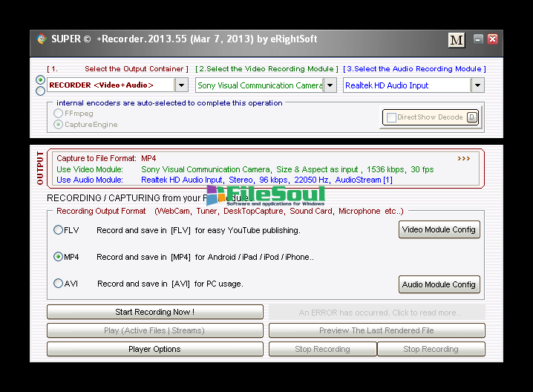Image resolution: width=533 pixels, height=392 pixels.
Task: Click Start Recording Now button
Action: (154, 312)
